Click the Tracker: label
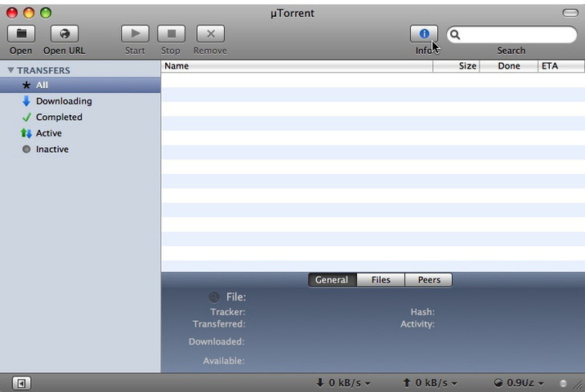 pyautogui.click(x=228, y=312)
